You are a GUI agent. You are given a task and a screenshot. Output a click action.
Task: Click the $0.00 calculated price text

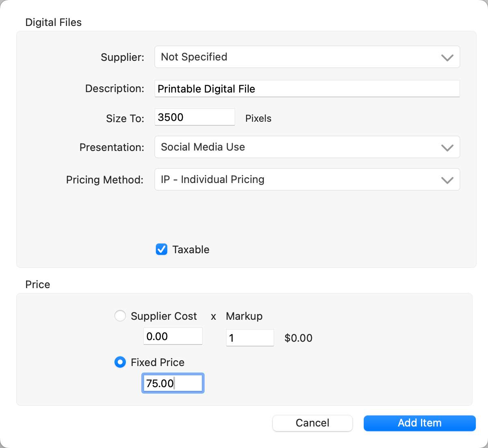point(298,338)
